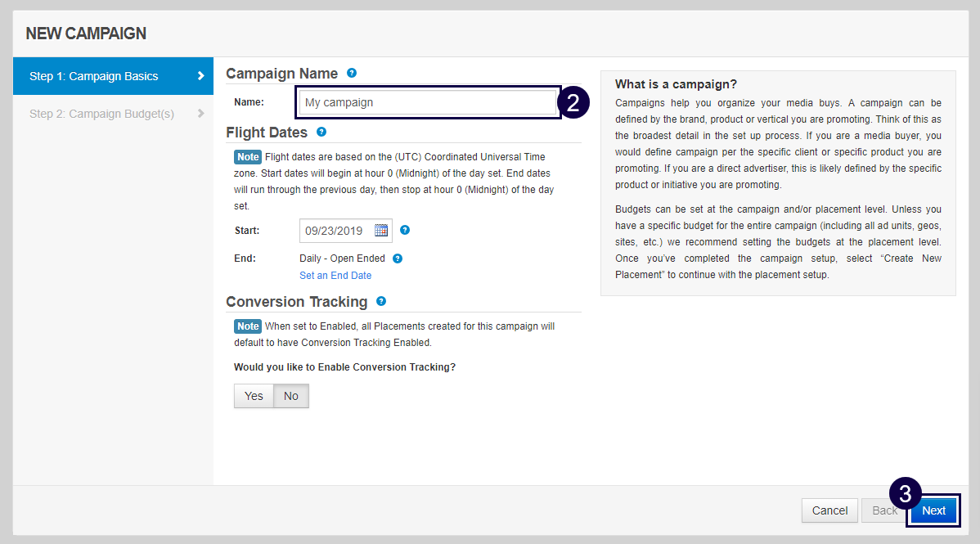Click the Set an End Date link
This screenshot has height=544, width=980.
(x=335, y=276)
